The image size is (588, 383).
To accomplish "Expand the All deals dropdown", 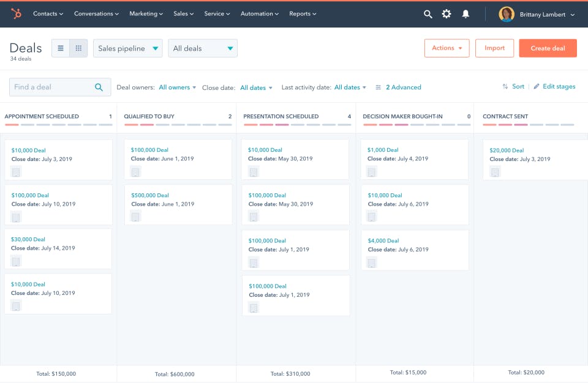I will pos(203,48).
